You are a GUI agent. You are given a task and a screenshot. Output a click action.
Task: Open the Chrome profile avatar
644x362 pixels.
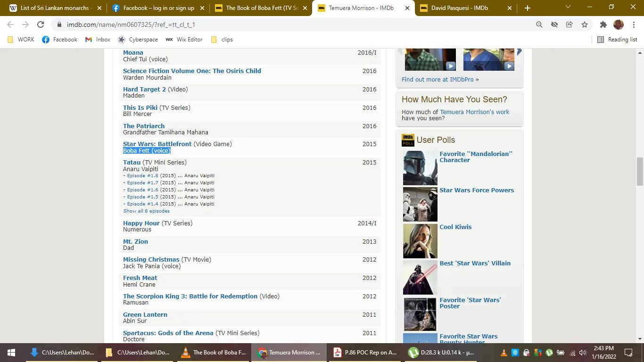click(x=618, y=24)
